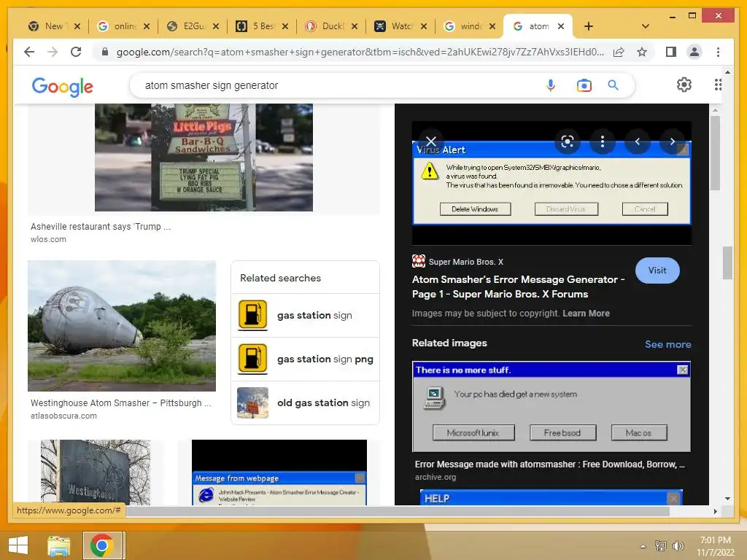The image size is (747, 560).
Task: Expand the tab search dropdown
Action: pyautogui.click(x=645, y=26)
